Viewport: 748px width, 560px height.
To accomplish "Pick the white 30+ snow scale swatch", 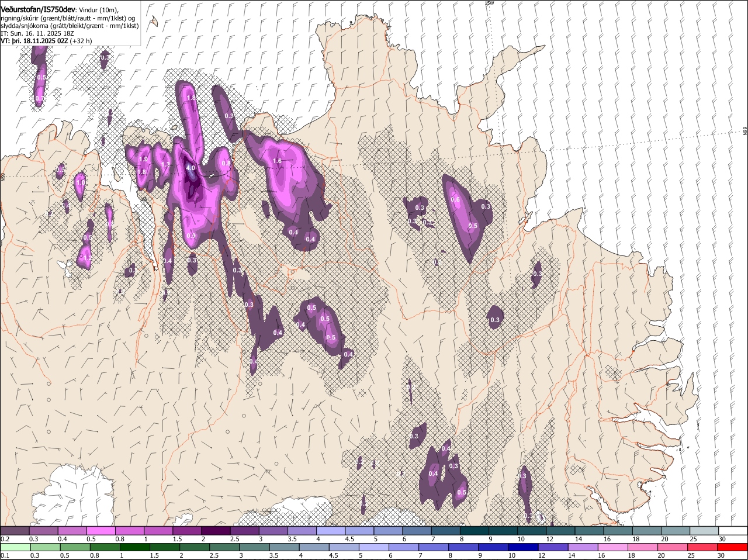I will pos(733,531).
